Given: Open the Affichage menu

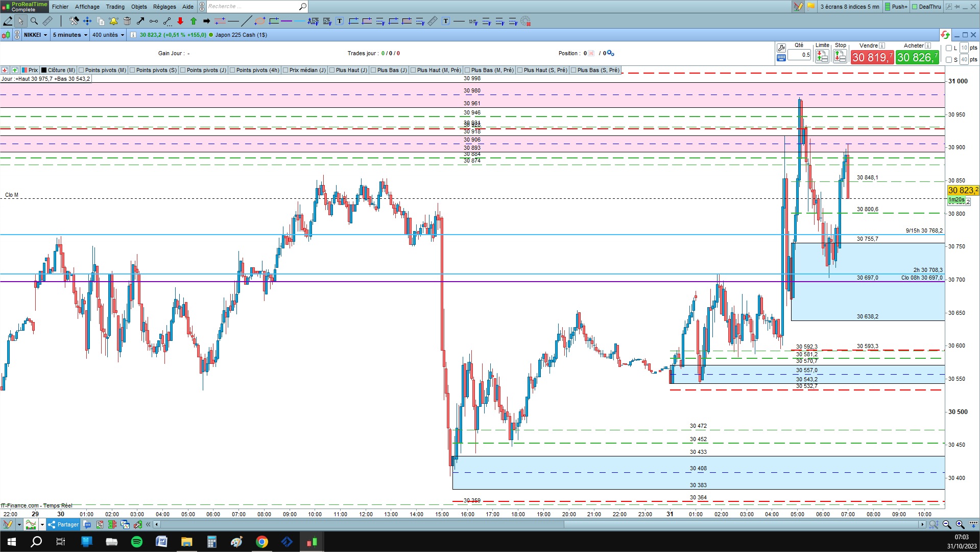Looking at the screenshot, I should (x=87, y=7).
